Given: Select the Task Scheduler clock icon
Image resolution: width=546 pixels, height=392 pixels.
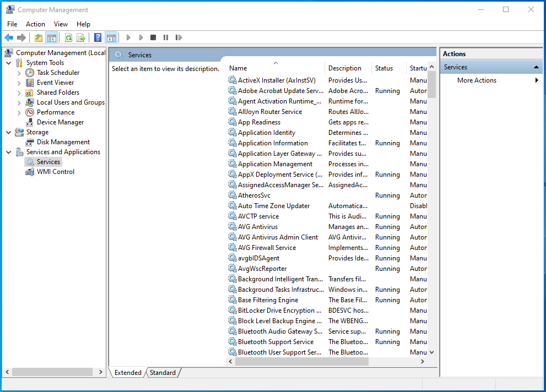Looking at the screenshot, I should 30,73.
